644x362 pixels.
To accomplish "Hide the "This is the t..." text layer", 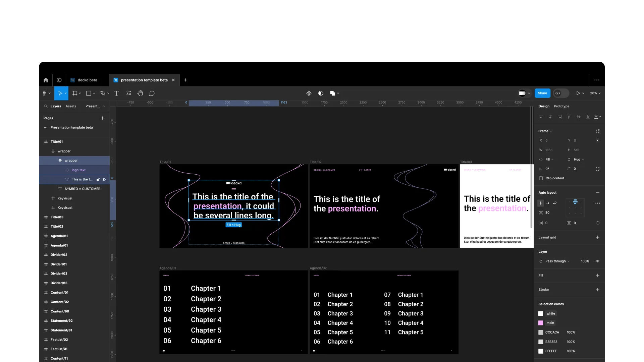I will point(104,180).
